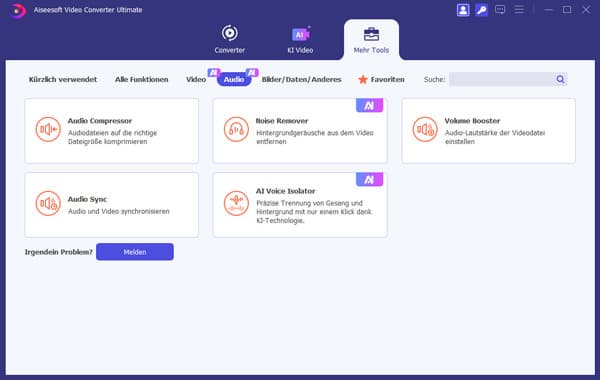Viewport: 600px width, 380px height.
Task: Open Audio Sync icon
Action: click(x=48, y=203)
